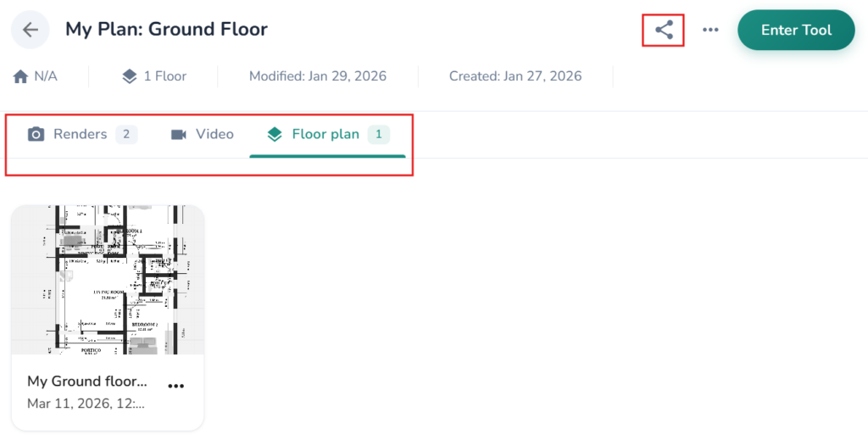Click the back arrow button

tap(31, 30)
